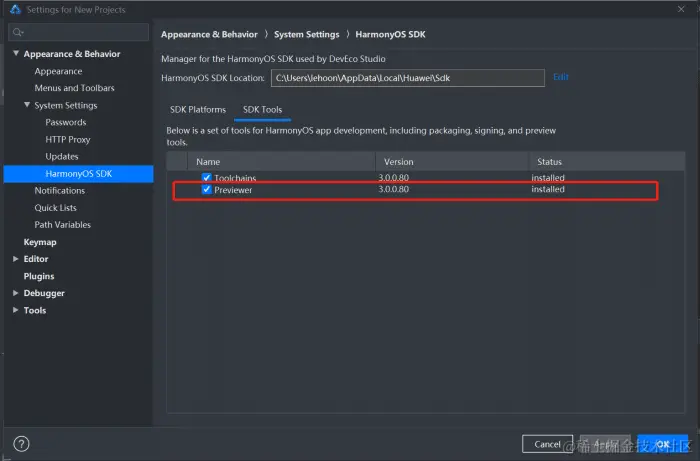Image resolution: width=700 pixels, height=461 pixels.
Task: Open the Updates settings item
Action: pos(62,157)
